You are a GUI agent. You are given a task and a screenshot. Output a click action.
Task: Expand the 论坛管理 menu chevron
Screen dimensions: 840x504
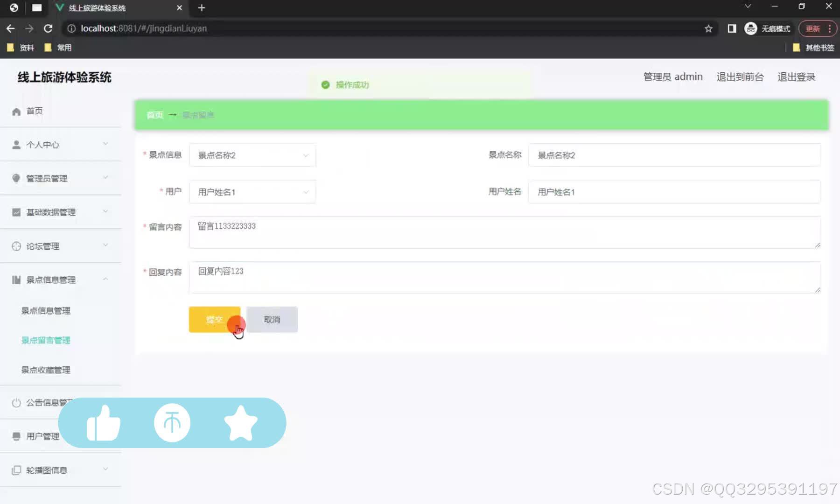click(x=105, y=245)
